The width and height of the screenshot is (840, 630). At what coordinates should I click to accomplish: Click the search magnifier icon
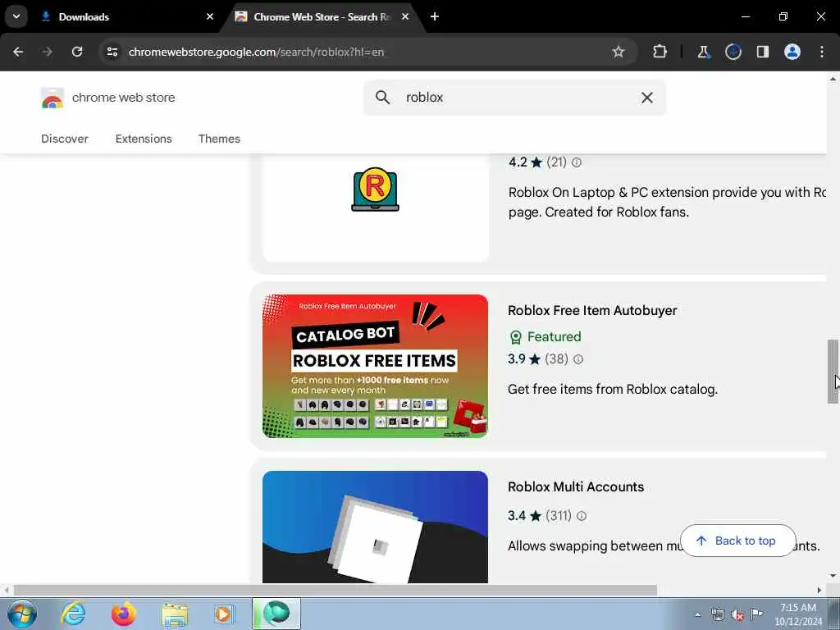tap(382, 98)
